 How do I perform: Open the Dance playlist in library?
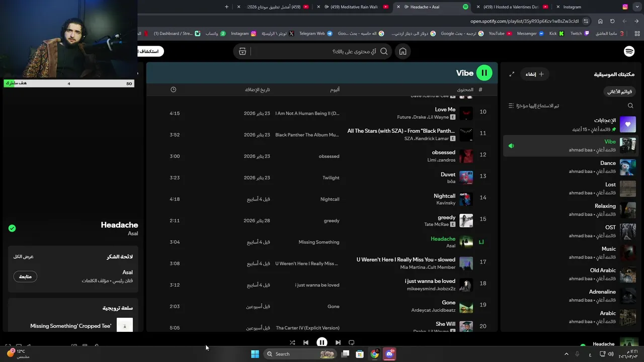pos(571,167)
